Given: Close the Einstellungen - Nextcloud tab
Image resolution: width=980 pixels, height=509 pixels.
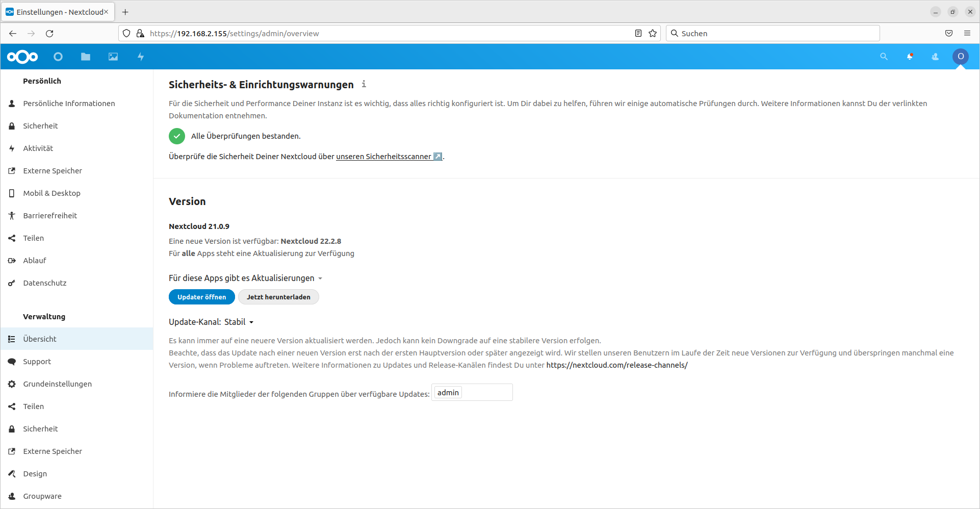Looking at the screenshot, I should click(106, 12).
